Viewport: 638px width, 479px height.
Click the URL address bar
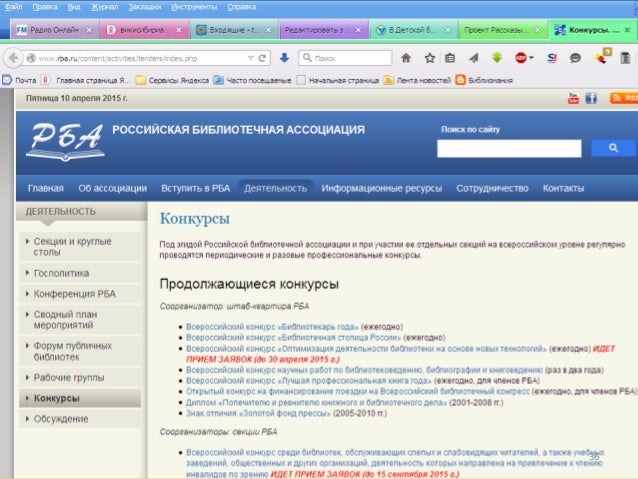coord(142,58)
